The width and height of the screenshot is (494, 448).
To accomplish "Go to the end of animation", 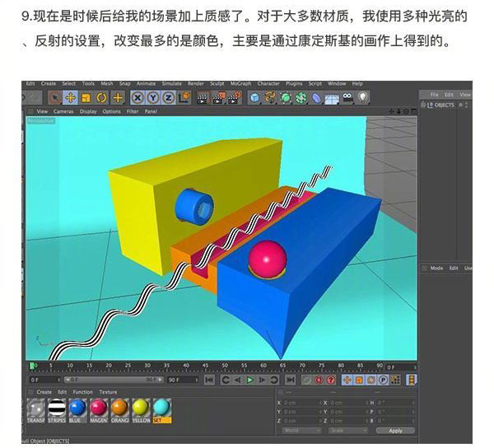I will coord(290,380).
